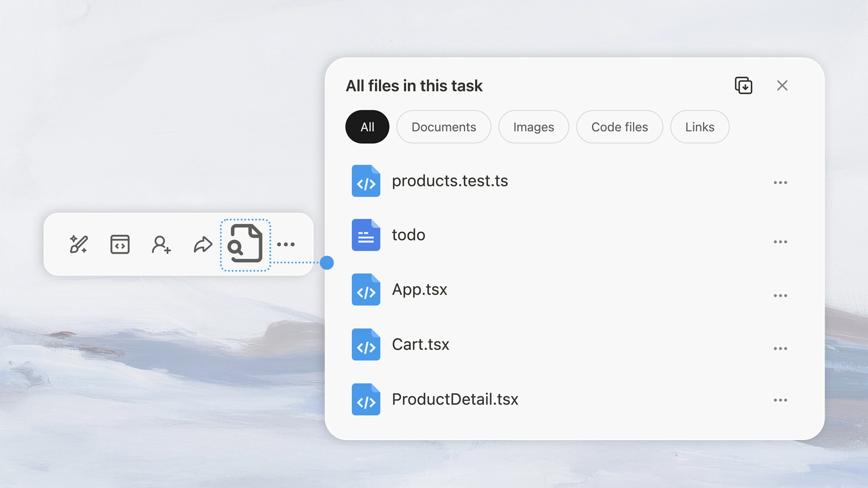Open the file search icon in toolbar
868x488 pixels.
click(x=245, y=244)
